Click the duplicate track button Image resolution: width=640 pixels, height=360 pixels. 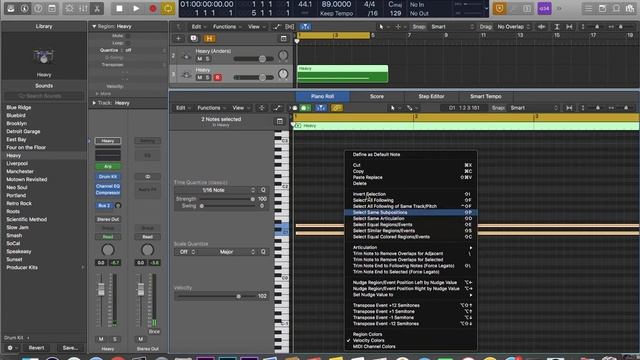pyautogui.click(x=193, y=38)
